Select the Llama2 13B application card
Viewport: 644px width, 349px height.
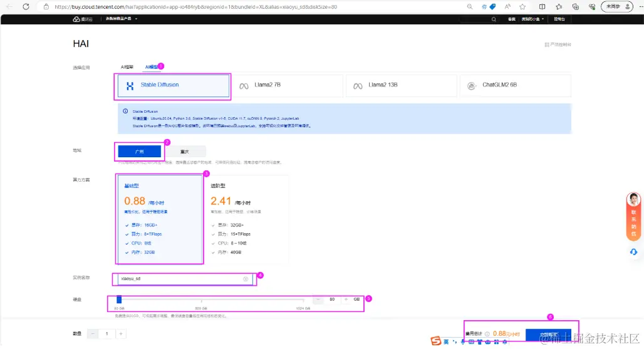tap(402, 86)
